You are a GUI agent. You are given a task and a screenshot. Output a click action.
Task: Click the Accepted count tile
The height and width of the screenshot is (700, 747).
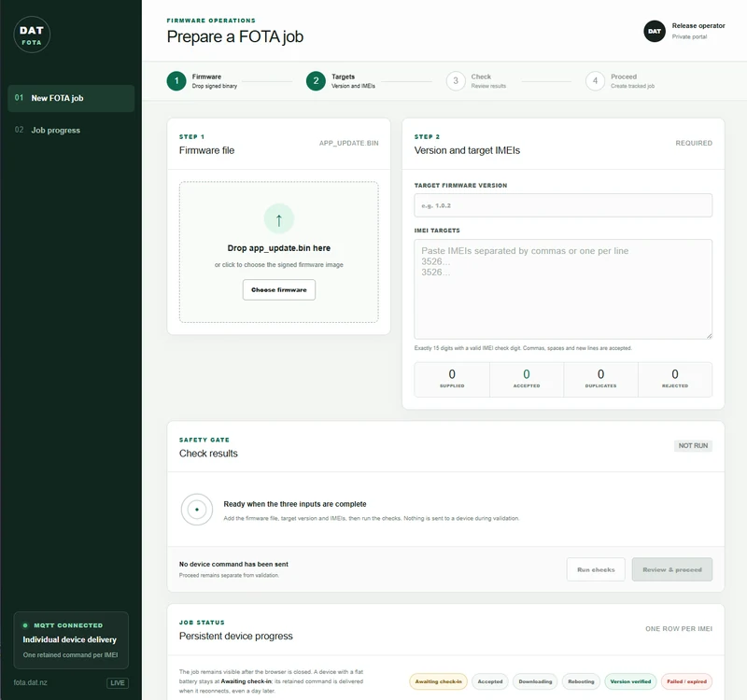pos(527,380)
